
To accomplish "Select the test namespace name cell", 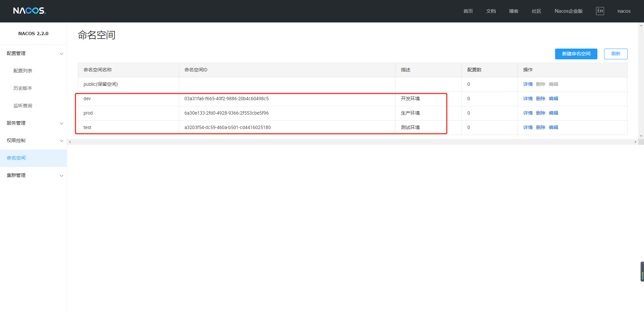I will (x=128, y=128).
